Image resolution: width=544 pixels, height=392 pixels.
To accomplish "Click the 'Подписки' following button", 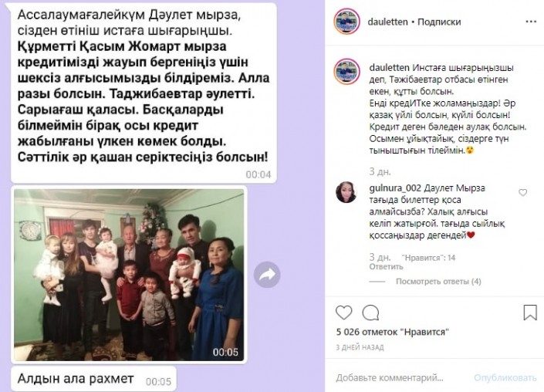I will click(439, 22).
